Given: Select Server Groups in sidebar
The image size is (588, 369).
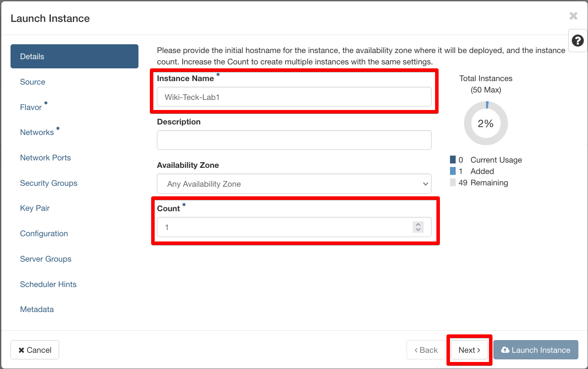Looking at the screenshot, I should (46, 259).
